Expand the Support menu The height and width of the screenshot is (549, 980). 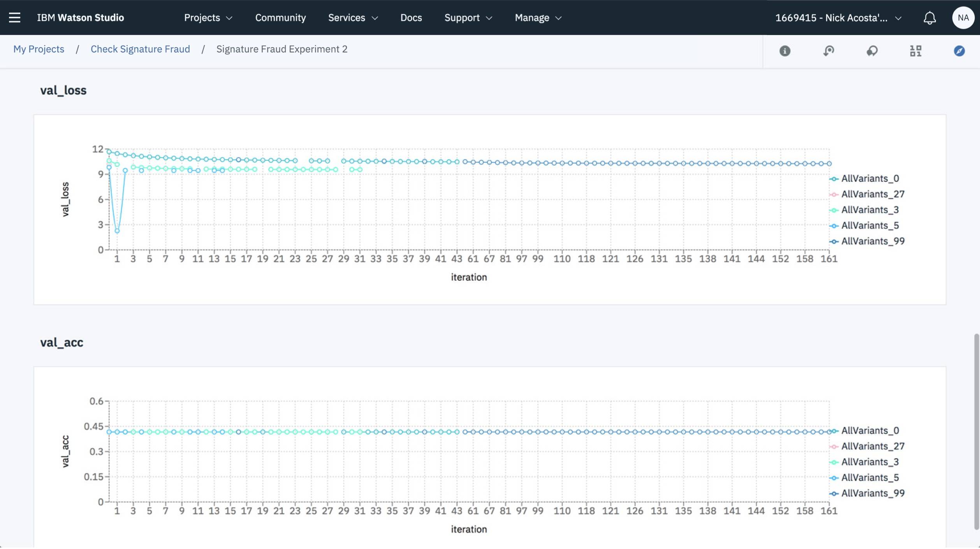468,18
